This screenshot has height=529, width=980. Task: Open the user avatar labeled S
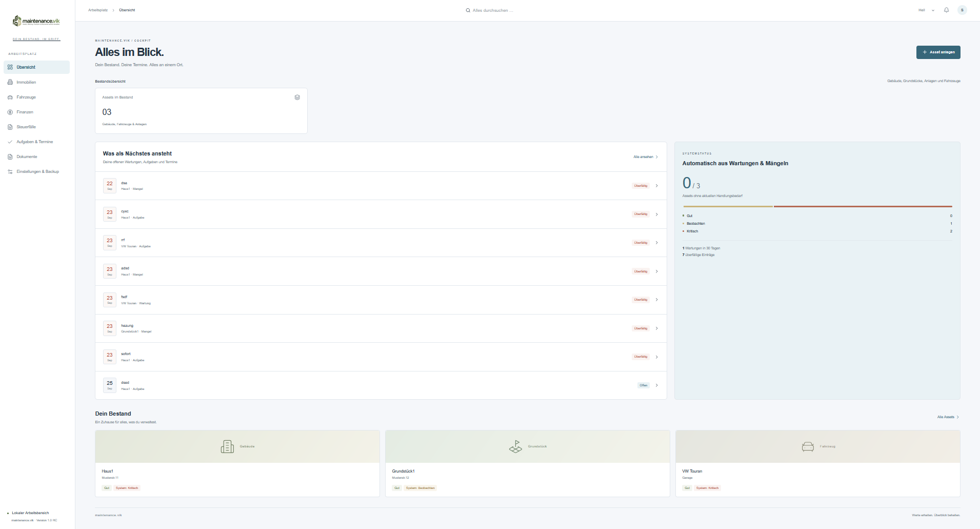(962, 10)
